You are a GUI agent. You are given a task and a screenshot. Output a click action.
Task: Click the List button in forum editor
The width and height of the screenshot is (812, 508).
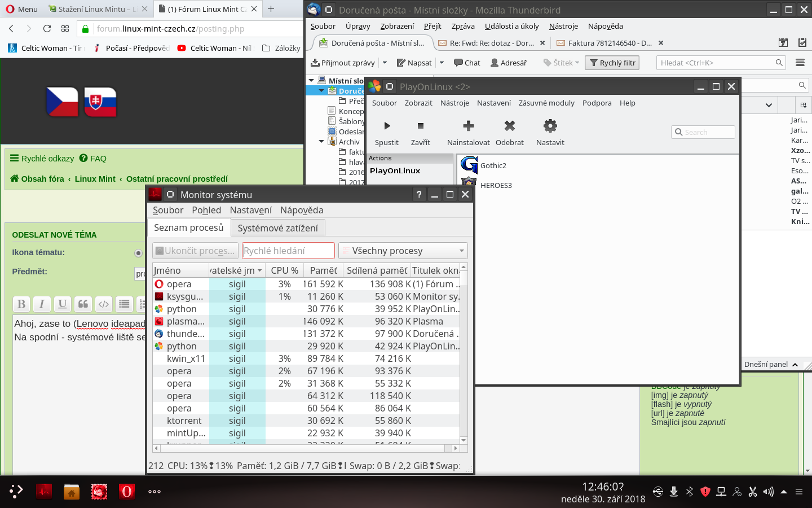[124, 304]
